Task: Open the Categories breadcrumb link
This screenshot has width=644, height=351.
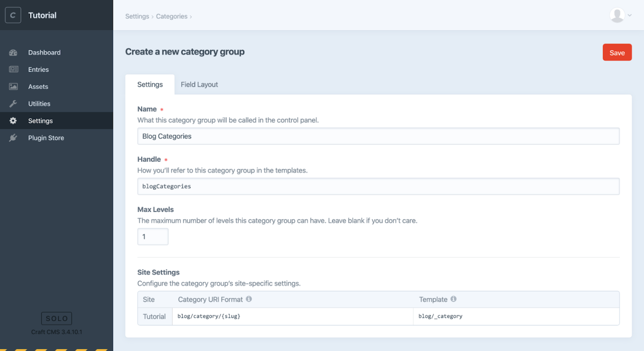Action: click(x=172, y=16)
